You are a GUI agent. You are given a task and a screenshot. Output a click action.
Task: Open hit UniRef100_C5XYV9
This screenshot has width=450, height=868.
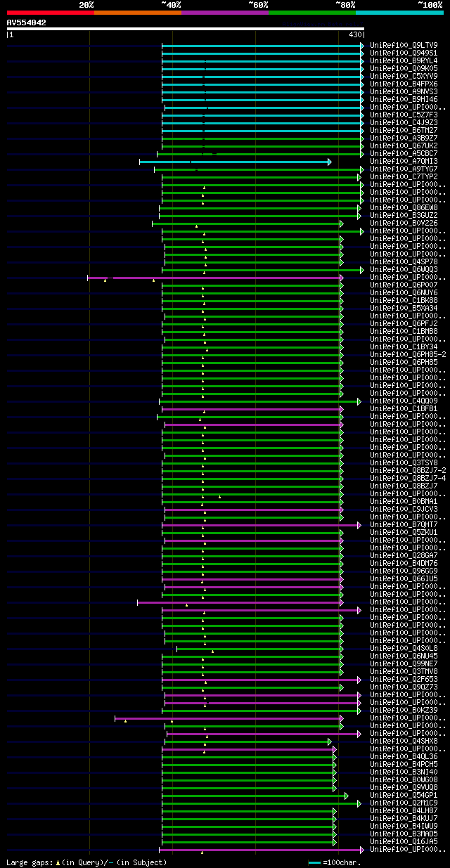(404, 76)
